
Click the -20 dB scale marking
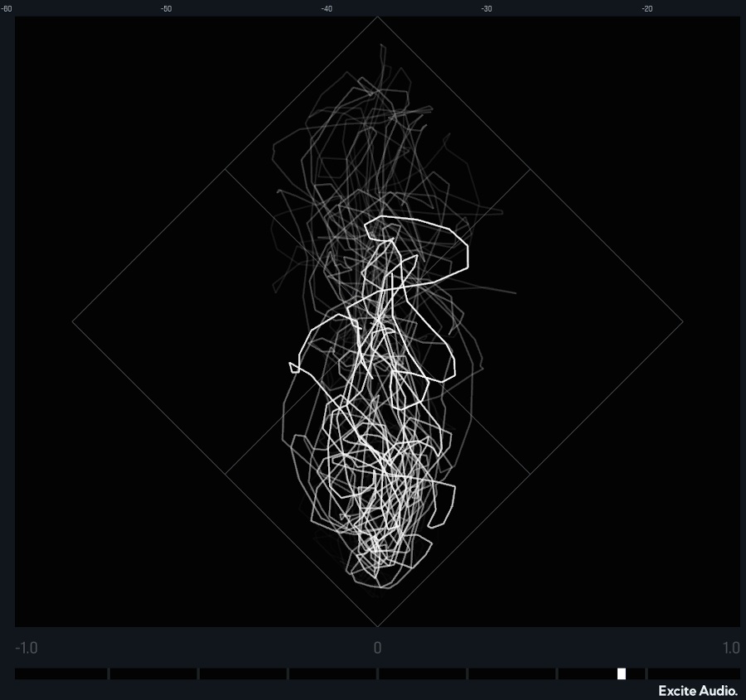tap(647, 9)
